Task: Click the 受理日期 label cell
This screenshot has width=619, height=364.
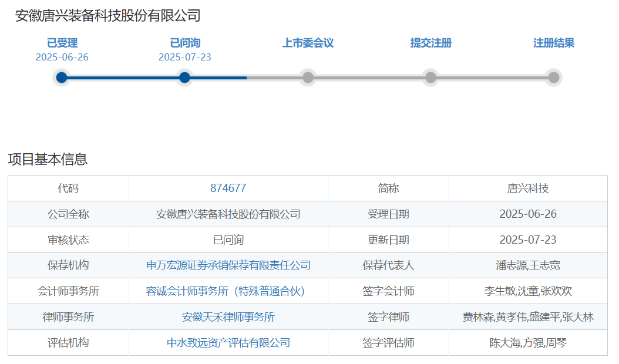Action: 388,214
